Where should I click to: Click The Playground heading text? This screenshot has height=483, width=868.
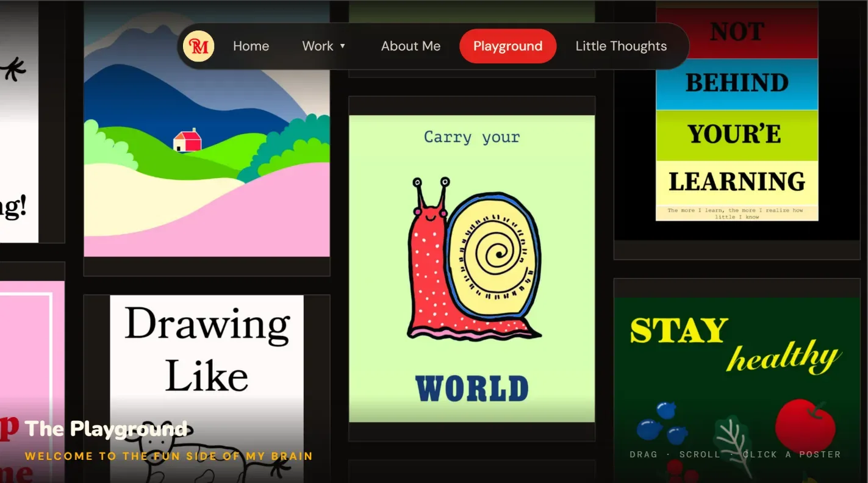click(x=106, y=429)
